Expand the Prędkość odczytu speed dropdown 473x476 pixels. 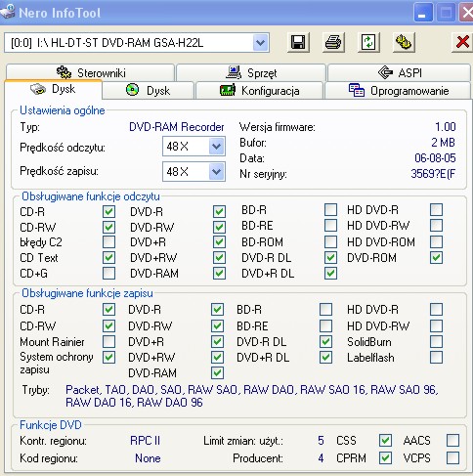(216, 147)
